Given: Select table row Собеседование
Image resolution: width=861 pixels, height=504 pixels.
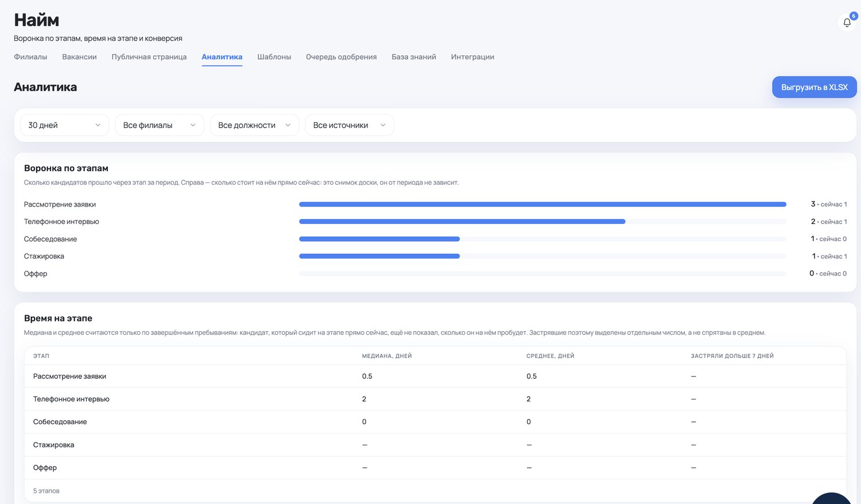Looking at the screenshot, I should [x=435, y=422].
